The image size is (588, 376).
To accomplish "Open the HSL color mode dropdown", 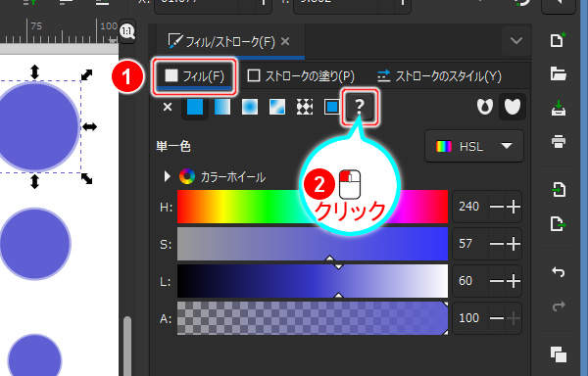I will [x=474, y=146].
